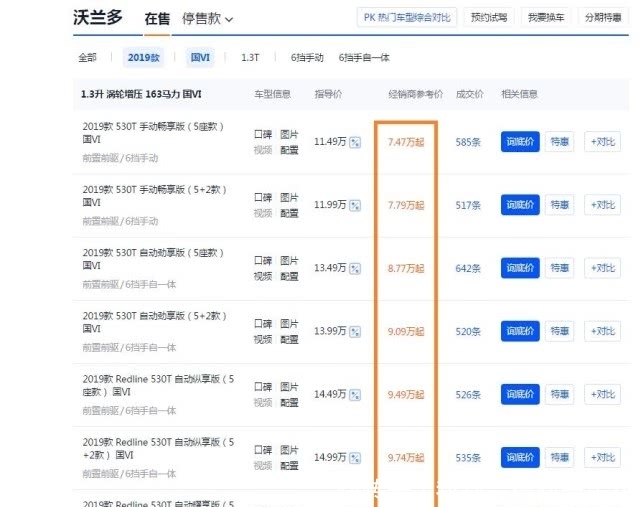Image resolution: width=641 pixels, height=507 pixels.
Task: Add 14.49万 model to comparison with +对比
Action: tap(603, 395)
